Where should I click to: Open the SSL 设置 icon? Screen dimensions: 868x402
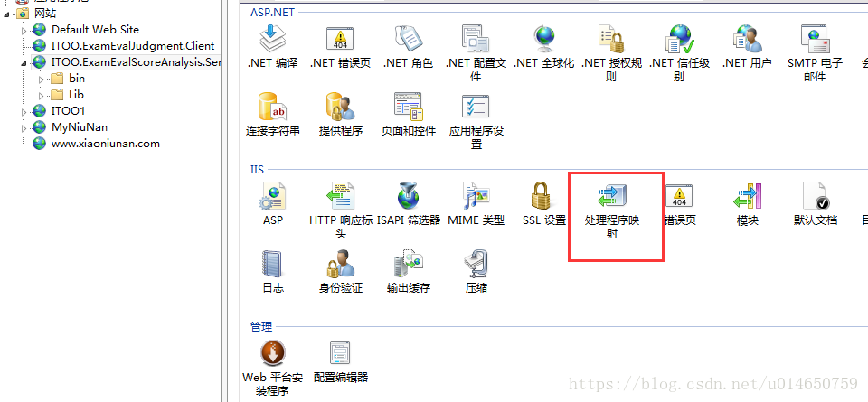pos(544,204)
